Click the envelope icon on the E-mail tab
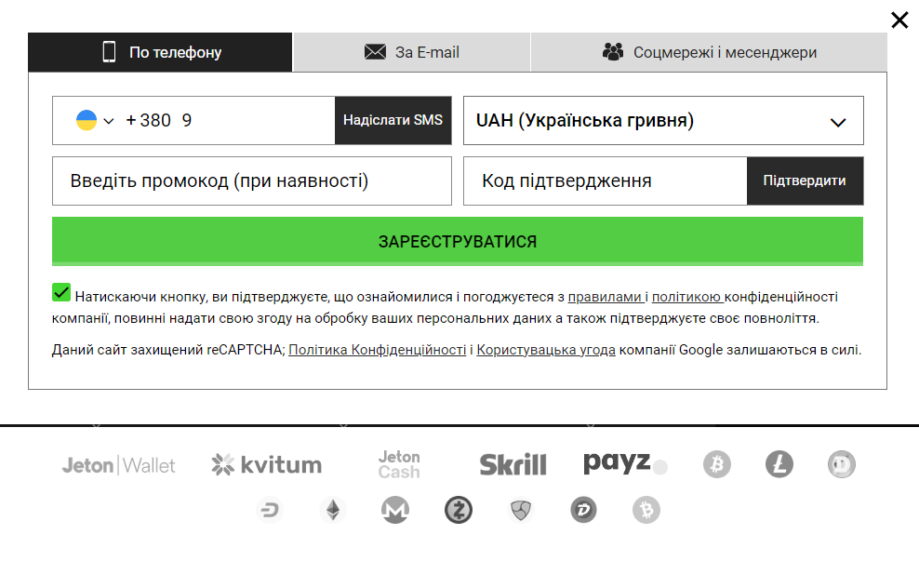Viewport: 919px width, 588px height. tap(375, 52)
